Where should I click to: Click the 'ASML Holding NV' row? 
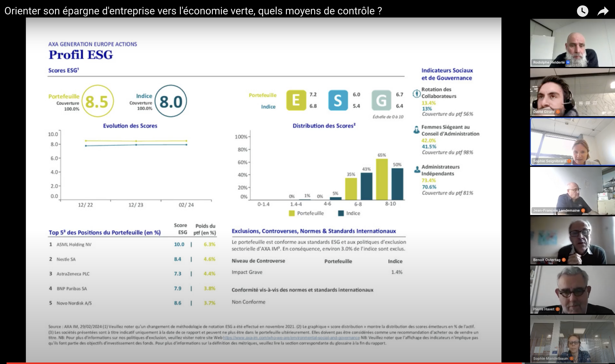point(132,244)
